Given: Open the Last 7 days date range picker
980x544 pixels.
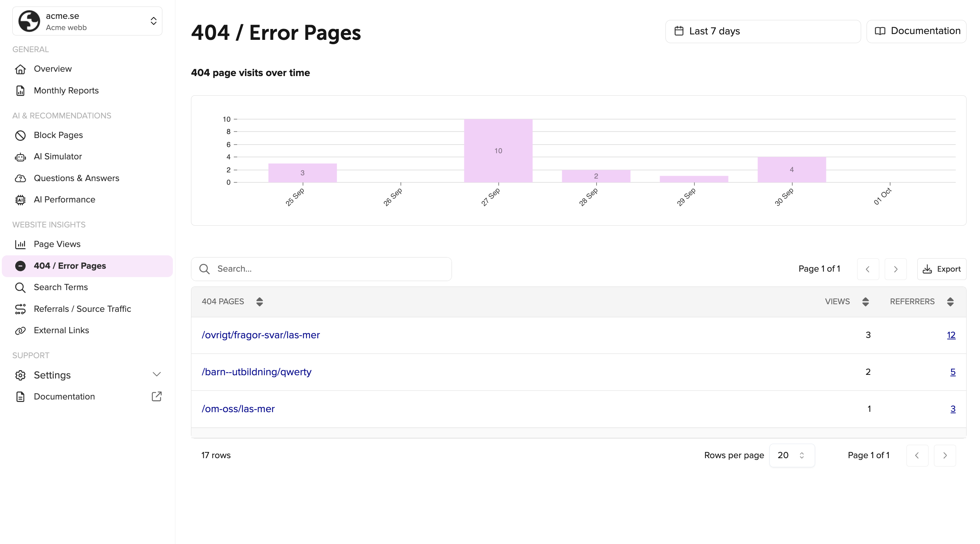Looking at the screenshot, I should [x=763, y=31].
